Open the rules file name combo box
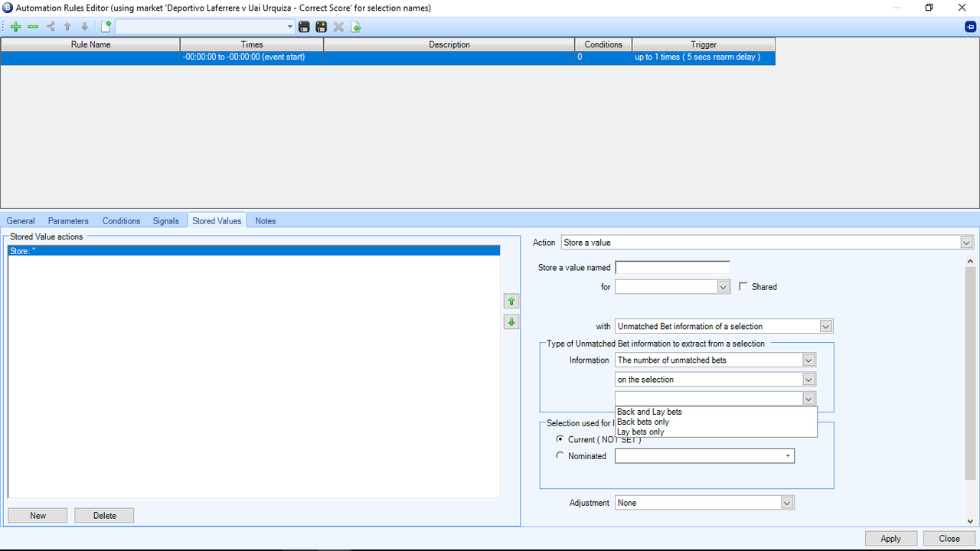This screenshot has height=551, width=980. [205, 27]
